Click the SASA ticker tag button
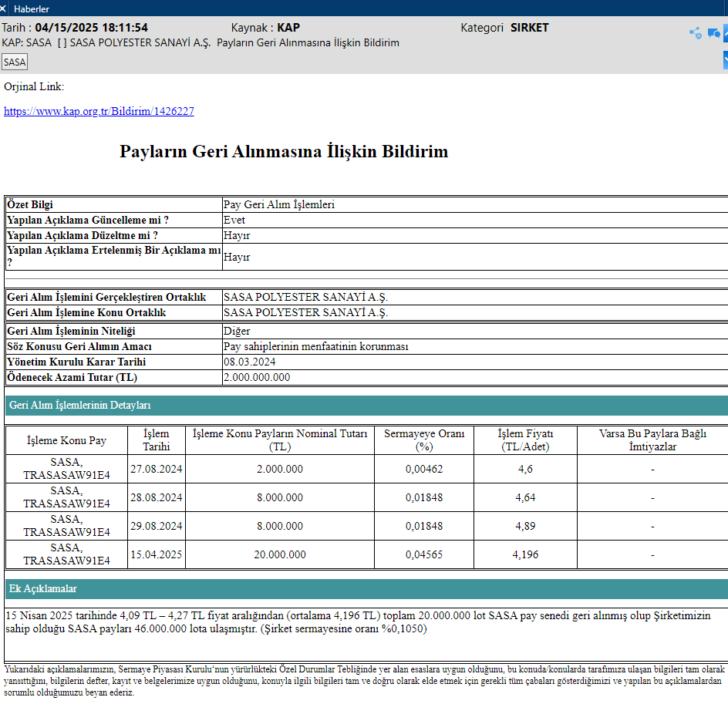Image resolution: width=728 pixels, height=704 pixels. click(x=15, y=62)
